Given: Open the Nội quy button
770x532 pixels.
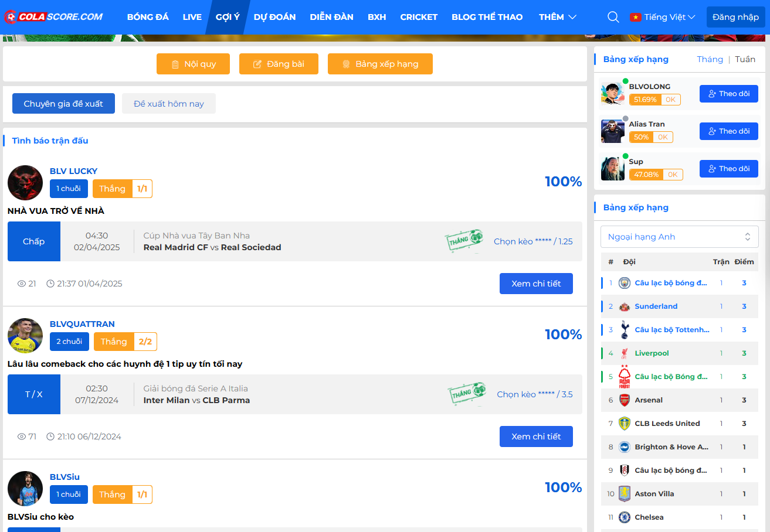Looking at the screenshot, I should 193,64.
